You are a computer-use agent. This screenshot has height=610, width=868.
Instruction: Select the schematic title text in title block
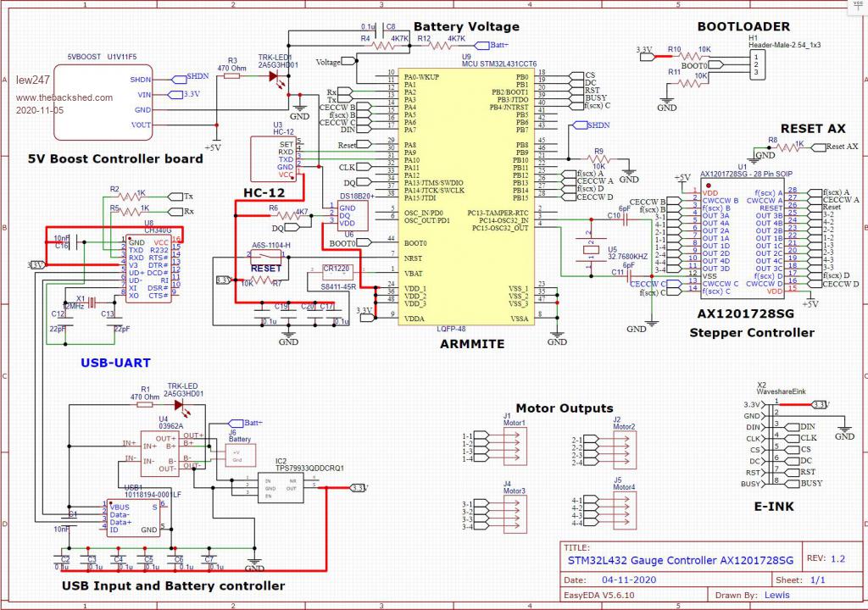(680, 560)
